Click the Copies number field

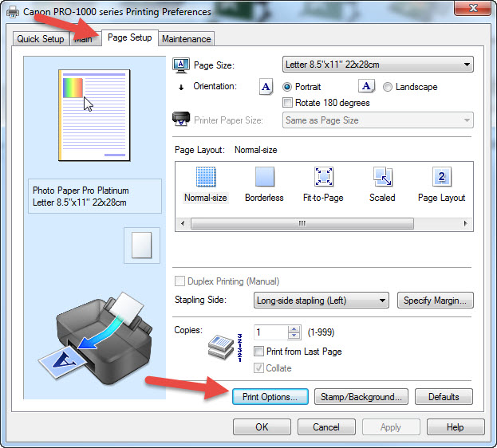[271, 332]
